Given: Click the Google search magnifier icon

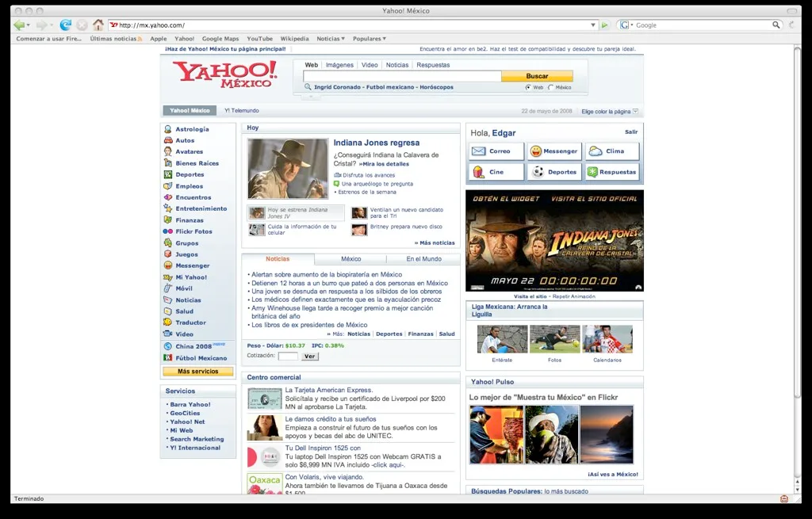Looking at the screenshot, I should pyautogui.click(x=777, y=25).
